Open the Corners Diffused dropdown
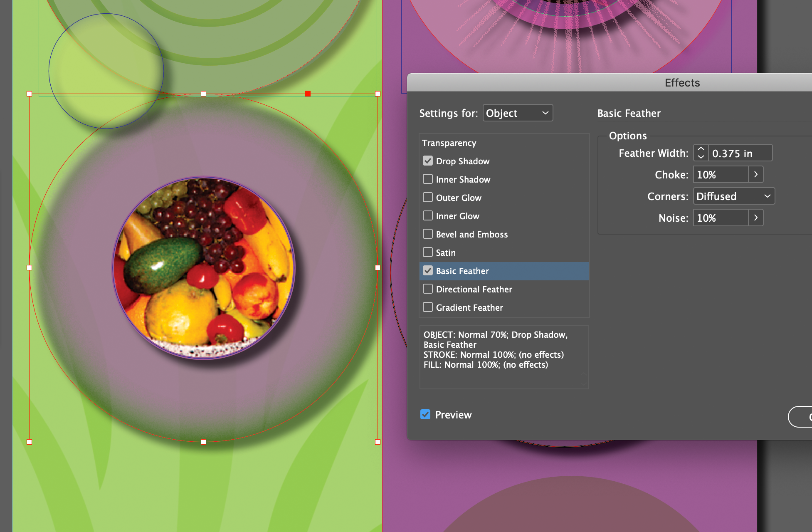Image resolution: width=812 pixels, height=532 pixels. click(x=734, y=196)
